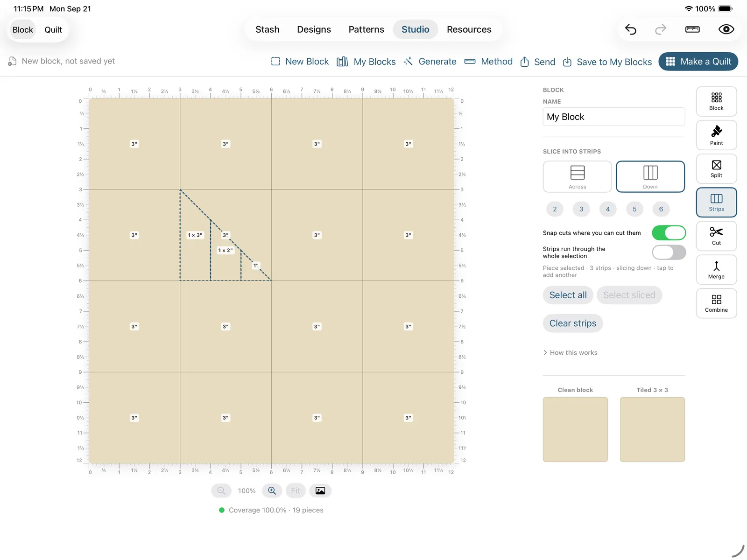Toggle the eye preview icon
This screenshot has width=747, height=560.
(726, 29)
